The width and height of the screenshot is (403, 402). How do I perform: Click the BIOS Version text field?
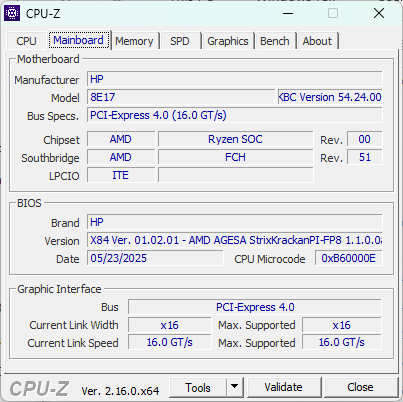(235, 240)
